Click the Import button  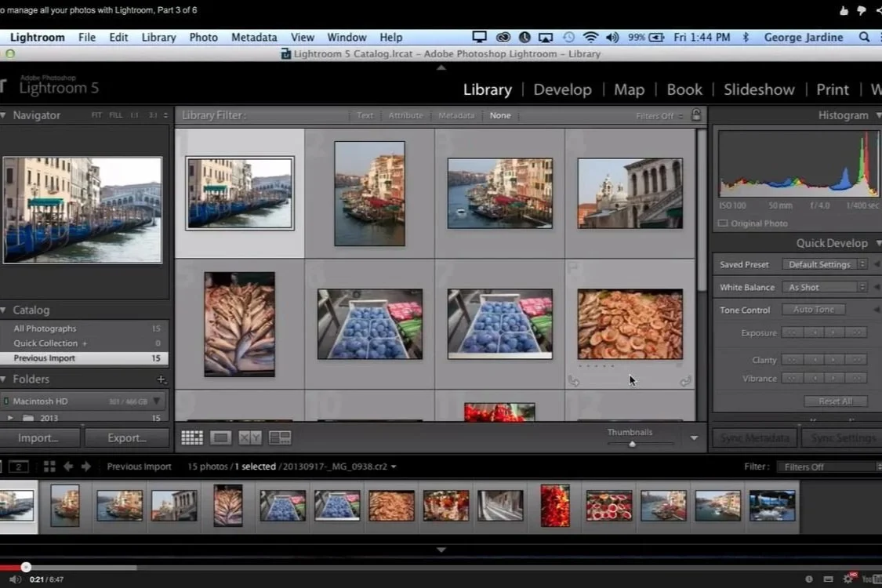click(x=38, y=437)
